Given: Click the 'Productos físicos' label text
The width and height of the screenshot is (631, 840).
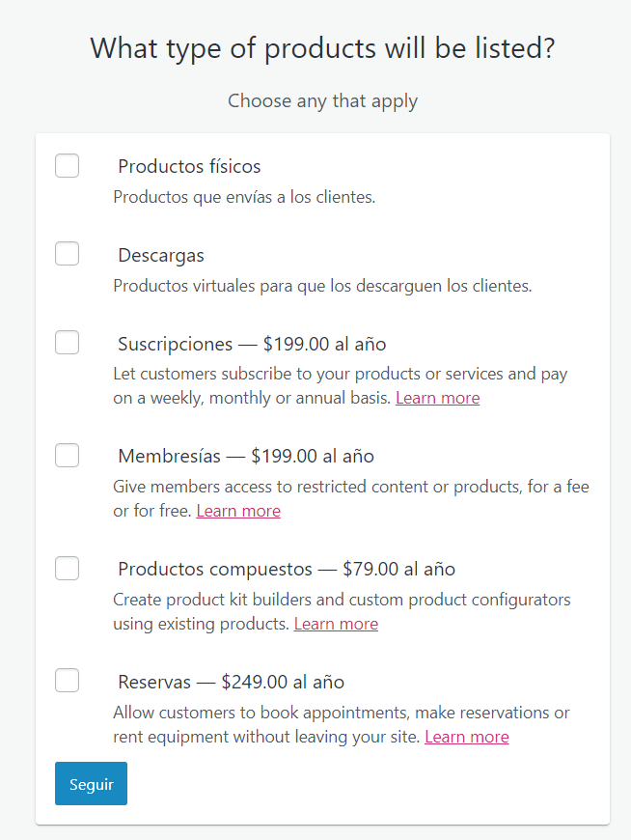Looking at the screenshot, I should [189, 166].
